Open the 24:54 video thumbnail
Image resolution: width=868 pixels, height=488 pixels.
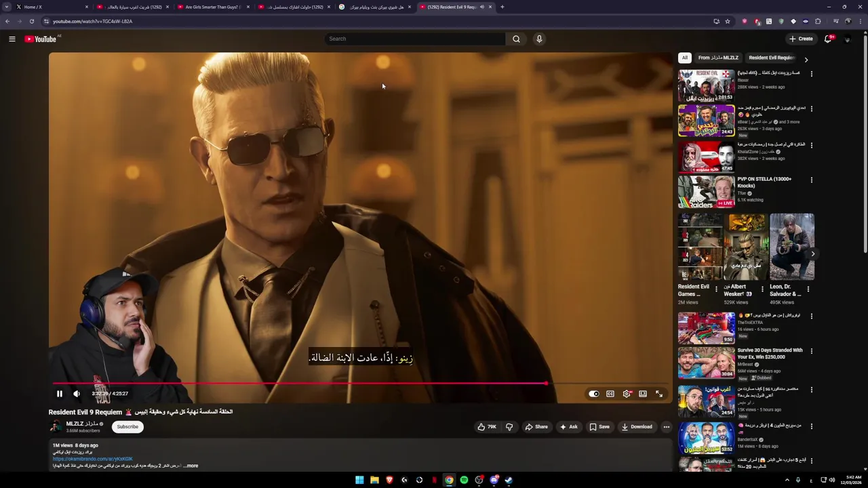coord(706,401)
